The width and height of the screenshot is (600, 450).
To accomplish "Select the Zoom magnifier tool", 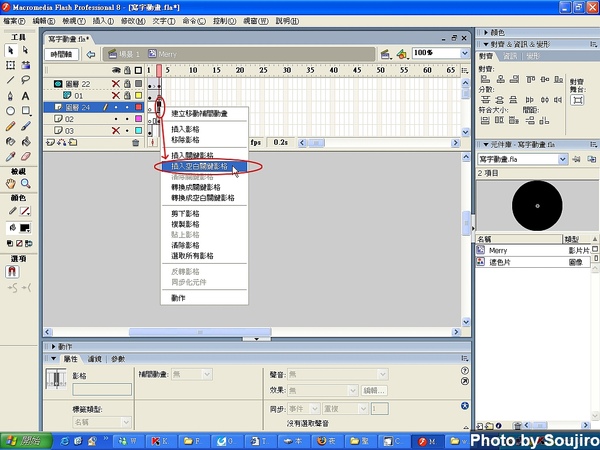I will [26, 185].
